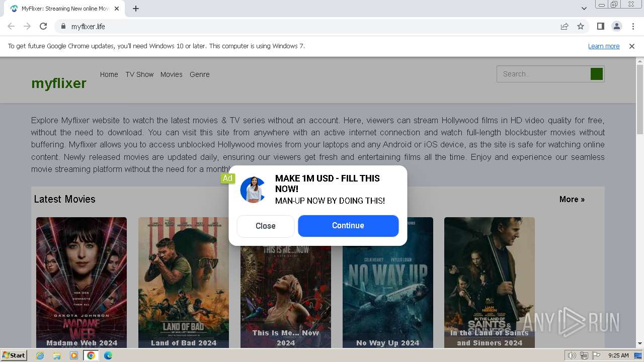
Task: Open the Learn more link
Action: (x=604, y=46)
